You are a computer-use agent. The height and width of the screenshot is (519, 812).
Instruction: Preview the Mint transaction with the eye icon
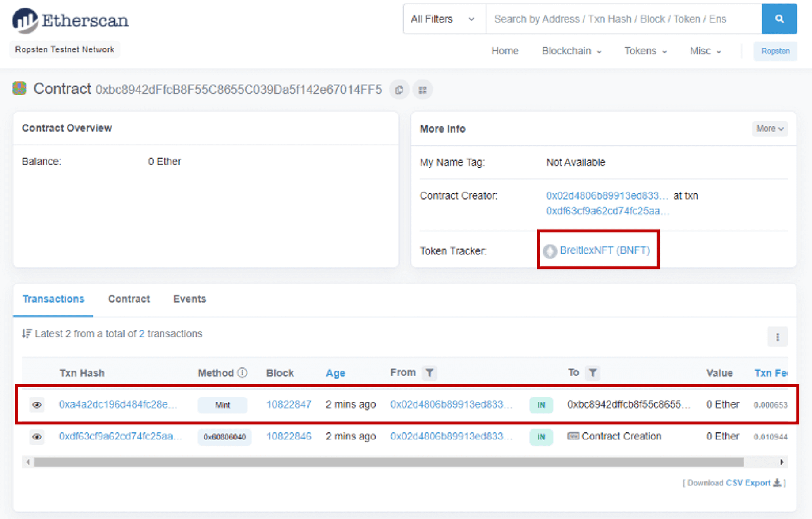tap(37, 405)
